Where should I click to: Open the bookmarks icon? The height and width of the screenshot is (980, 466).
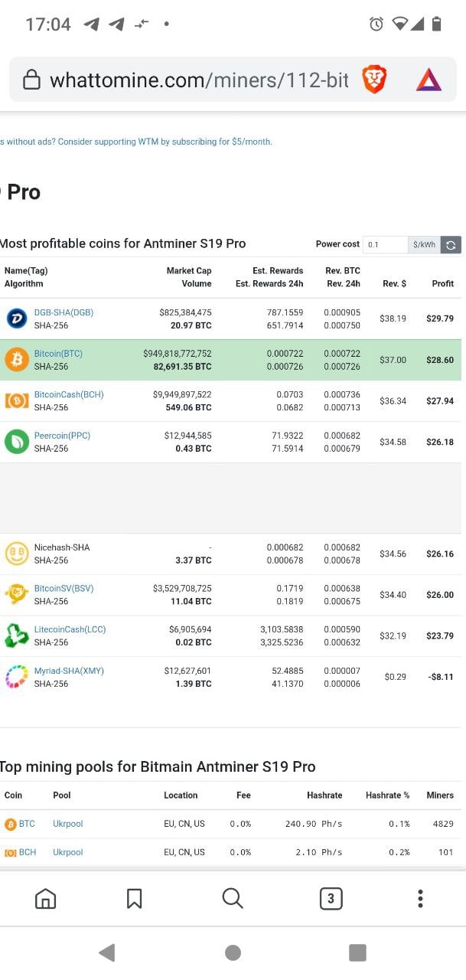pyautogui.click(x=134, y=898)
